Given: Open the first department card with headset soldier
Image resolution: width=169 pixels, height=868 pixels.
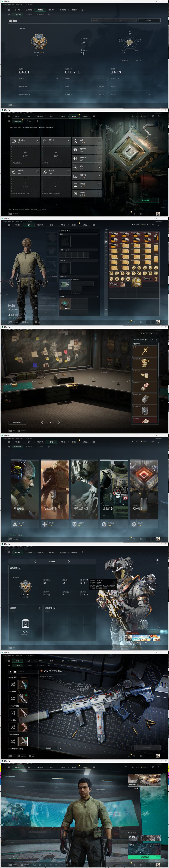Looking at the screenshot, I should pos(25,489).
